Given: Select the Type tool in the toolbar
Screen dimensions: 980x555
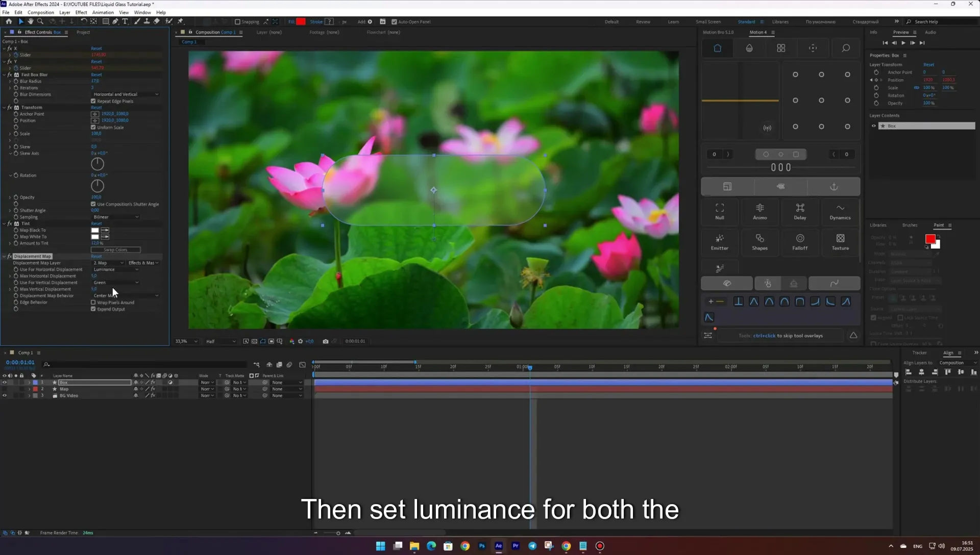Looking at the screenshot, I should pyautogui.click(x=125, y=21).
